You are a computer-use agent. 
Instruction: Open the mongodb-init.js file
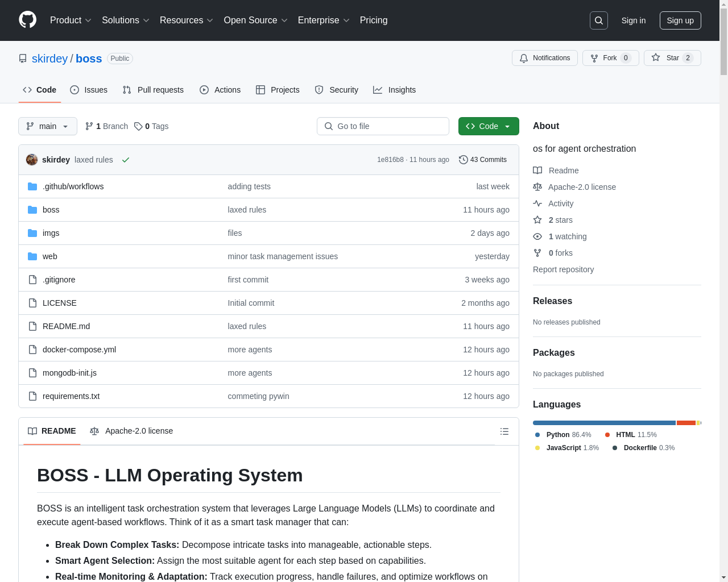coord(69,373)
